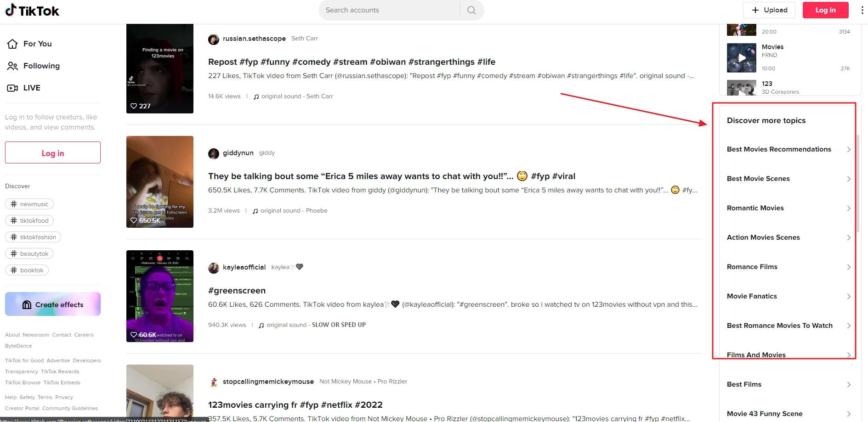Open the kayleaofficial profile avatar

pos(214,268)
